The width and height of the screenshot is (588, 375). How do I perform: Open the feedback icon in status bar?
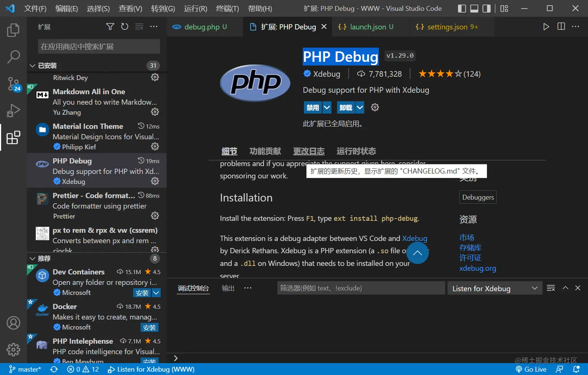coord(560,369)
